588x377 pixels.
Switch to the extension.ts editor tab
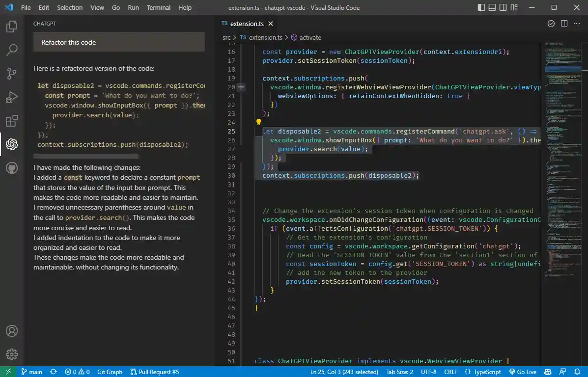(x=247, y=23)
